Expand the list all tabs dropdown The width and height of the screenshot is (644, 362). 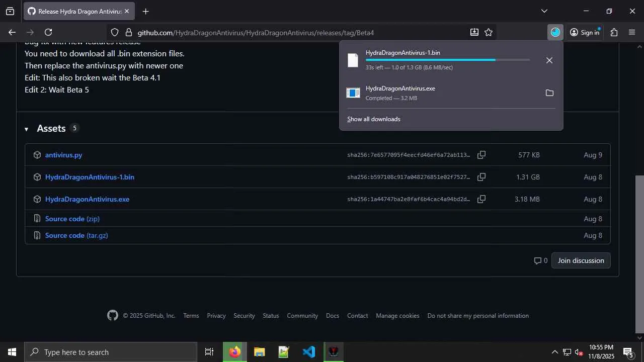click(544, 11)
